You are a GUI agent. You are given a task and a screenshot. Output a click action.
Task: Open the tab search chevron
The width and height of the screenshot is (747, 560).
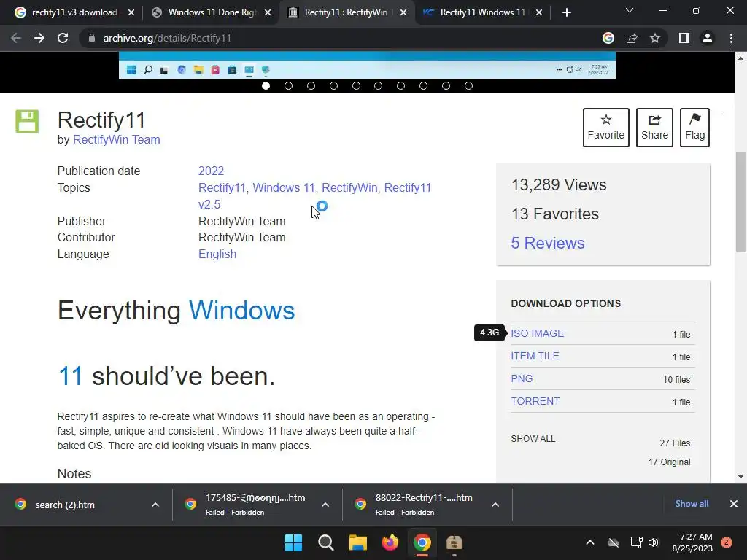tap(630, 10)
